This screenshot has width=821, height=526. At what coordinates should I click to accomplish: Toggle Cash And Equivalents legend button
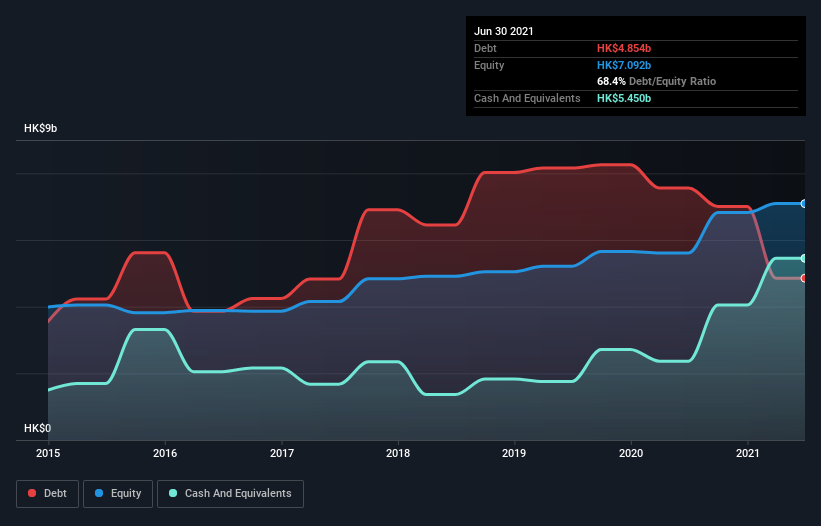point(230,494)
